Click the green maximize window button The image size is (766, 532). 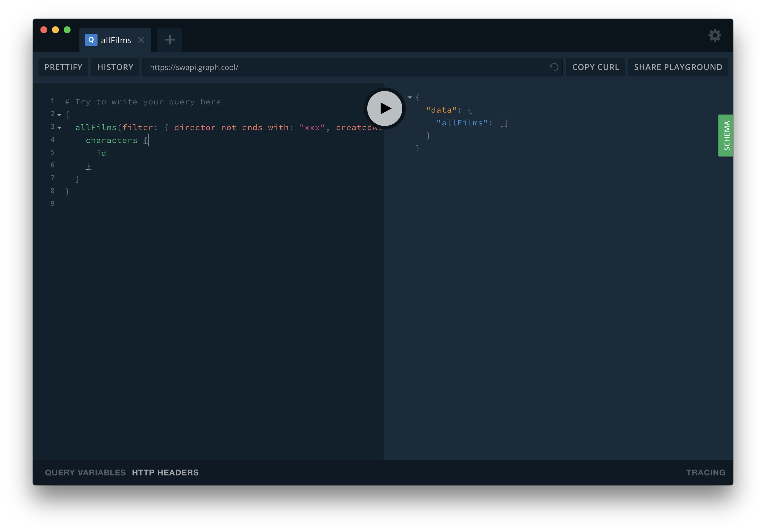(67, 30)
